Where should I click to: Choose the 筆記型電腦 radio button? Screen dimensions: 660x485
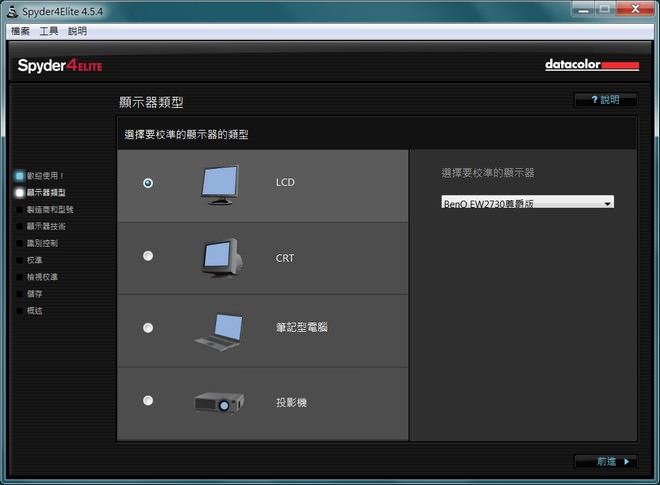pyautogui.click(x=148, y=328)
